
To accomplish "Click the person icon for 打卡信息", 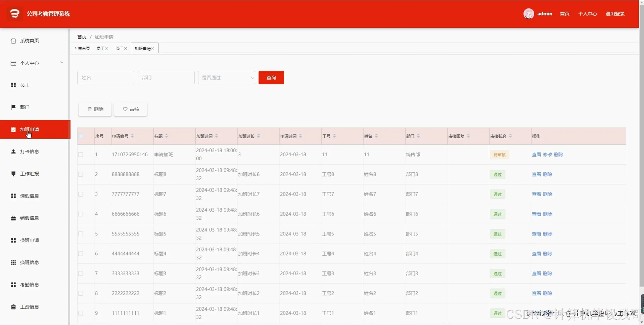I will coord(13,152).
